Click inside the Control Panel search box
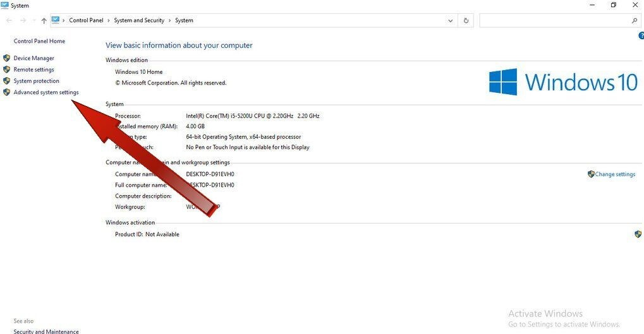This screenshot has height=334, width=644. click(554, 20)
